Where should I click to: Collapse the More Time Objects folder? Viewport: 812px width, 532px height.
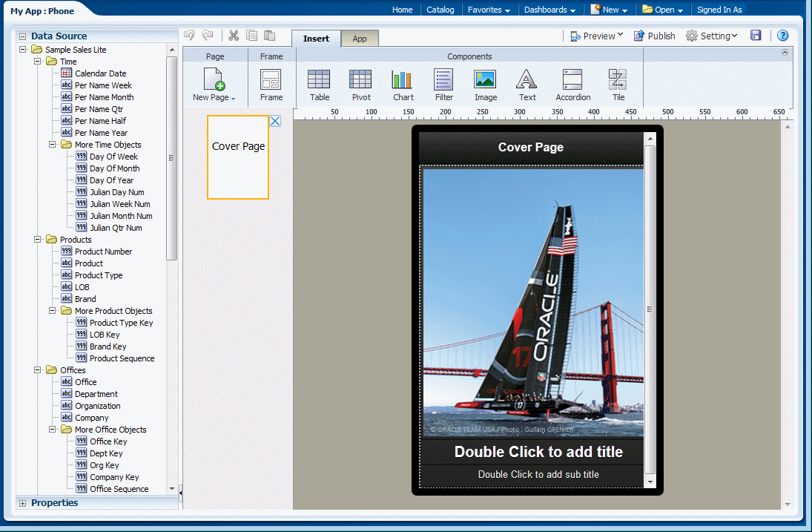[x=53, y=145]
